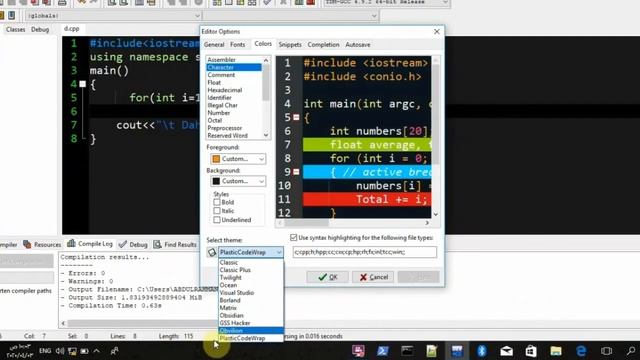Collapse the fold marker on line 4 of d.cpp
Viewport: 640px width, 360px height.
pyautogui.click(x=82, y=84)
